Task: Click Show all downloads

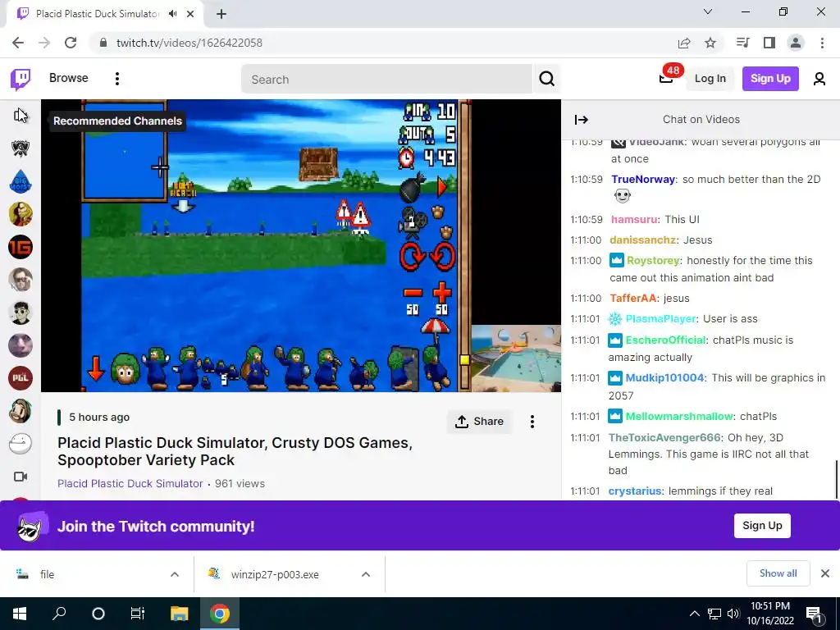Action: tap(778, 573)
